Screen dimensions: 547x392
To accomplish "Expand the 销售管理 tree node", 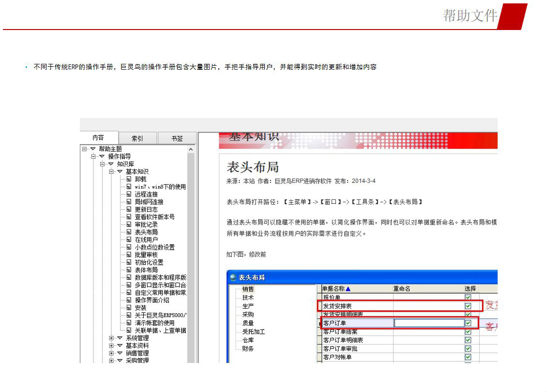I will pyautogui.click(x=111, y=353).
